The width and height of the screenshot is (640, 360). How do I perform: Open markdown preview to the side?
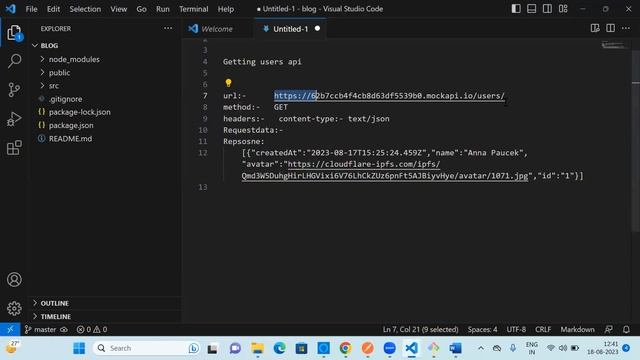595,28
